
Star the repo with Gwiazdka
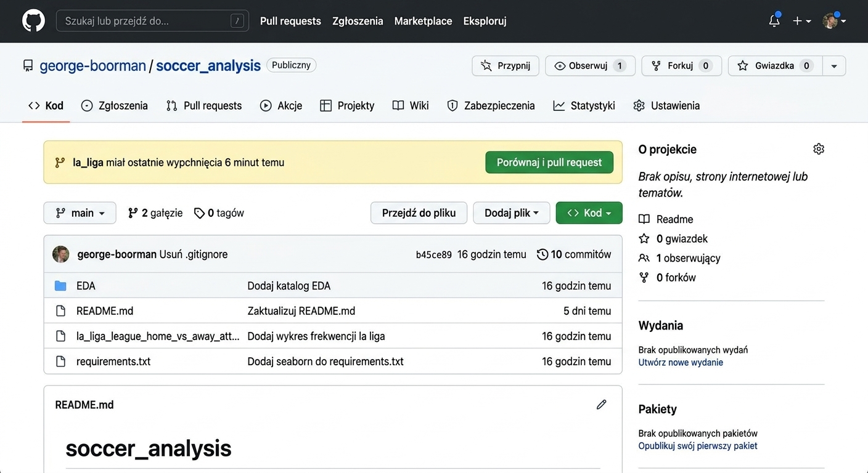pos(775,66)
